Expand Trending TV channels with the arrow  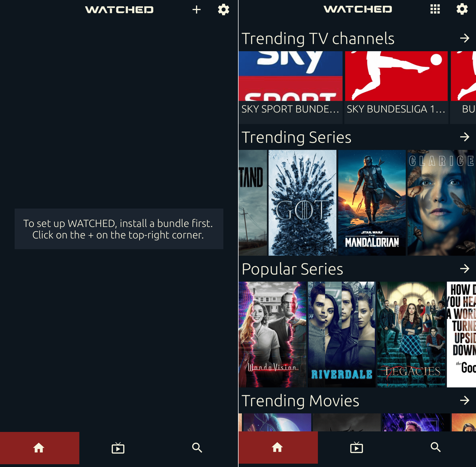465,38
